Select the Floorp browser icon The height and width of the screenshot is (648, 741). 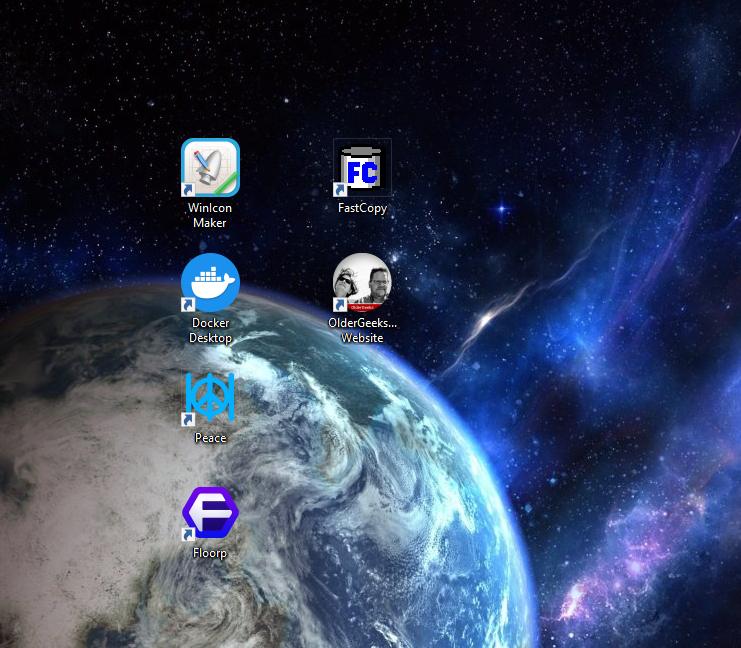coord(210,513)
